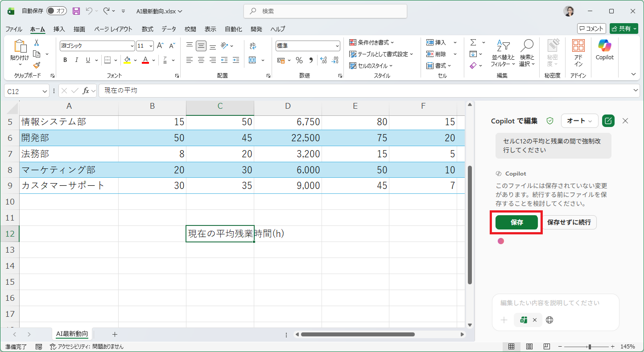This screenshot has width=644, height=352.
Task: Click 保存せずに続行 button
Action: 569,222
